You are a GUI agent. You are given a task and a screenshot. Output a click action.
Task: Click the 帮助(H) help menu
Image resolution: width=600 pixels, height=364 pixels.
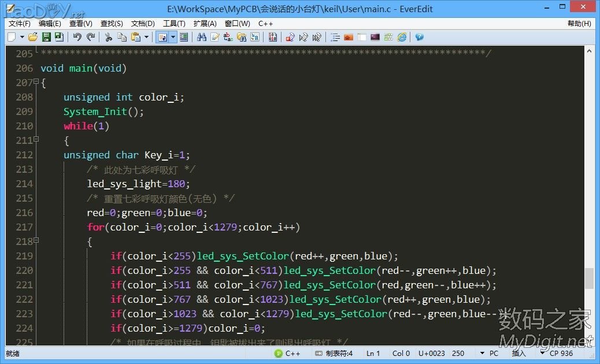click(579, 24)
